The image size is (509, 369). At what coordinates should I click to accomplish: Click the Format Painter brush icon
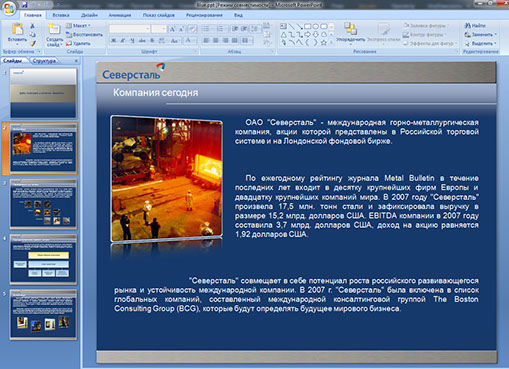pos(33,43)
